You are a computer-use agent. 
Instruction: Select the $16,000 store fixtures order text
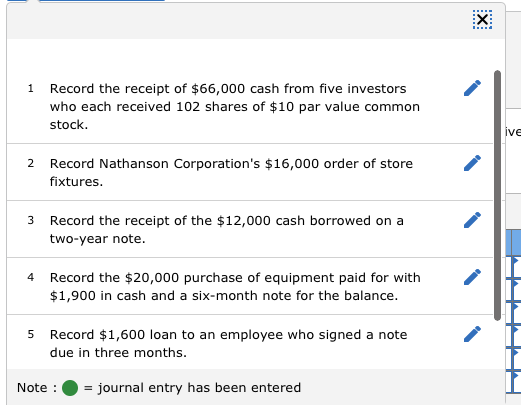tap(231, 172)
